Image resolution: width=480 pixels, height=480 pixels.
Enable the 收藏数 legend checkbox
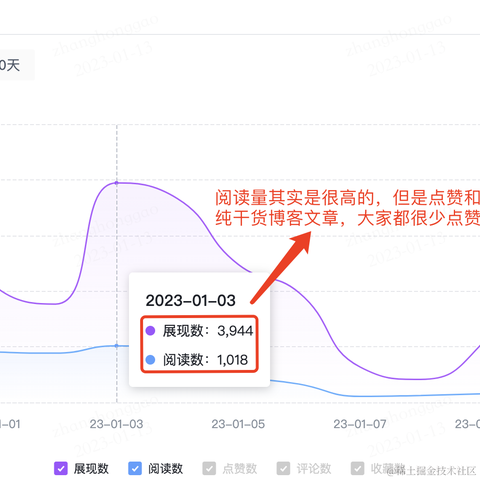[x=358, y=468]
